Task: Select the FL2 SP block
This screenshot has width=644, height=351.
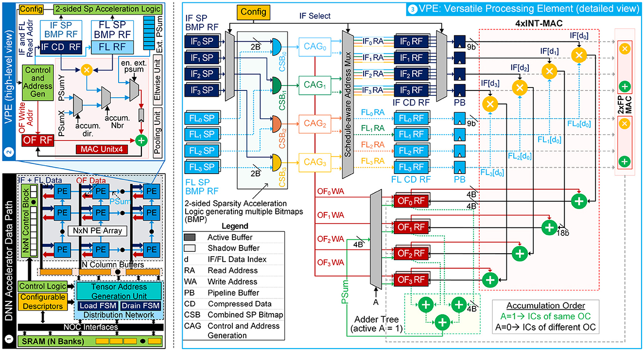Action: (202, 151)
